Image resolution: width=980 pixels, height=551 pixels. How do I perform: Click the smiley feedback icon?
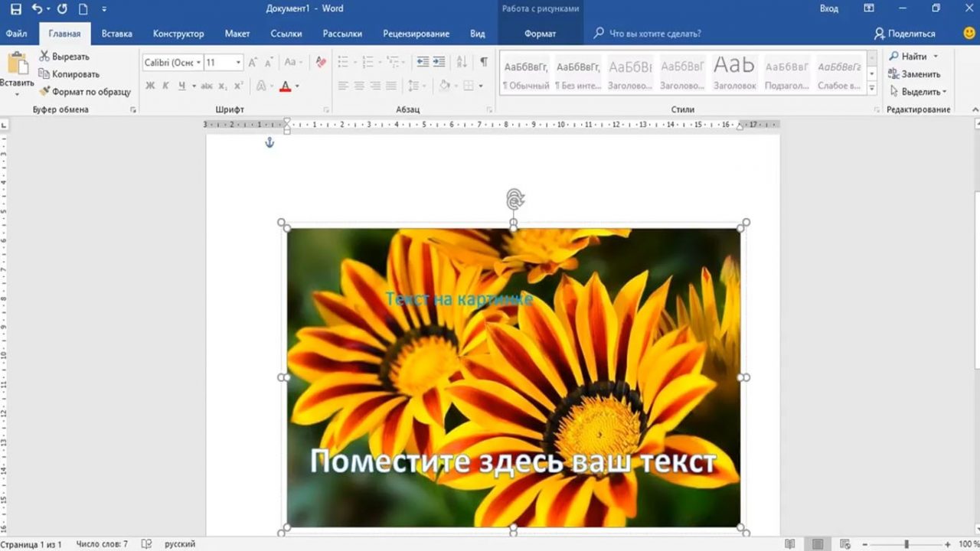pos(969,34)
